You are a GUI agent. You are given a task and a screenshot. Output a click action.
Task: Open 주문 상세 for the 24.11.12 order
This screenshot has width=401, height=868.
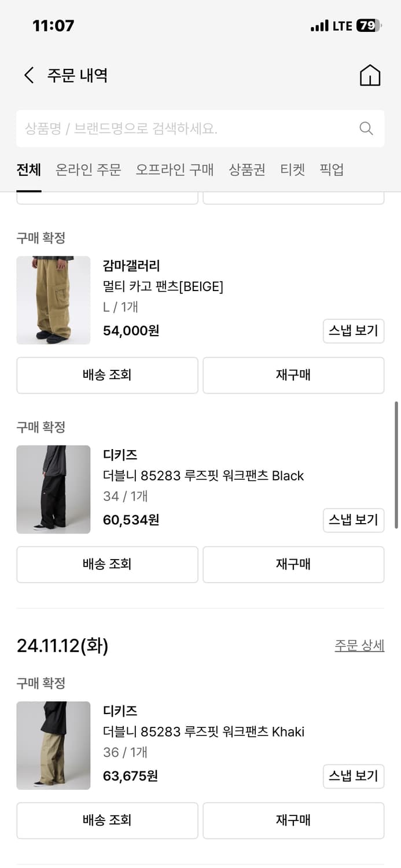tap(359, 646)
